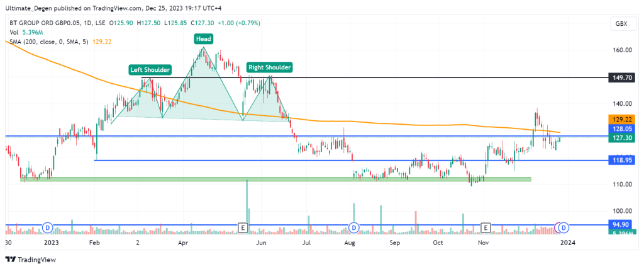The width and height of the screenshot is (644, 269).
Task: Click the Aug label on time axis
Action: [350, 243]
